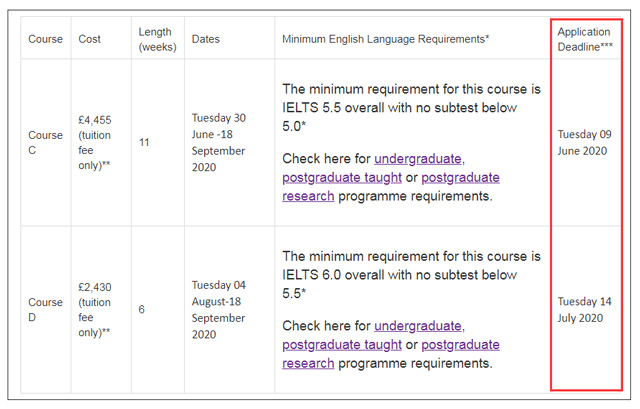This screenshot has width=640, height=409.
Task: Click the Application Deadline column header
Action: 585,39
